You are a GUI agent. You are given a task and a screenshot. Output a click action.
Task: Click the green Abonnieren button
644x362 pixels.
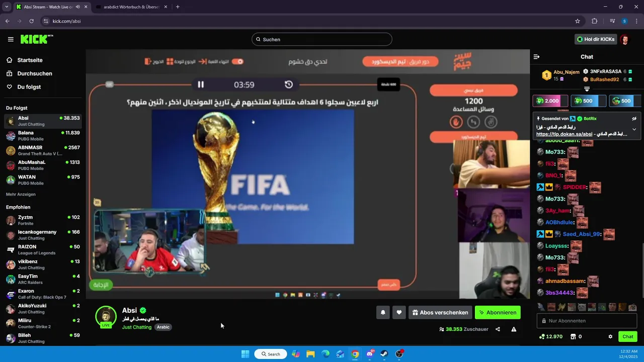[498, 312]
